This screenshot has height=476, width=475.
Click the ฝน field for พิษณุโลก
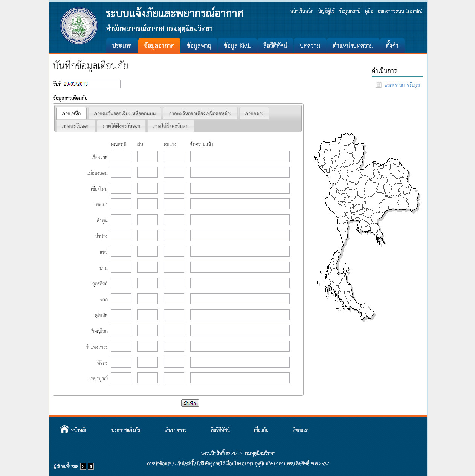click(148, 331)
